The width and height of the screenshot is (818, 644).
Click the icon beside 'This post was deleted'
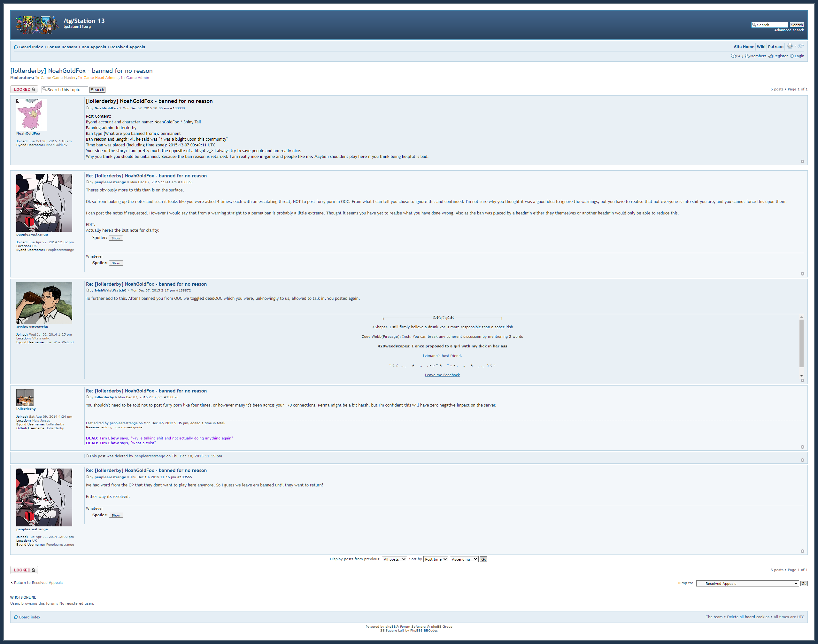tap(88, 456)
